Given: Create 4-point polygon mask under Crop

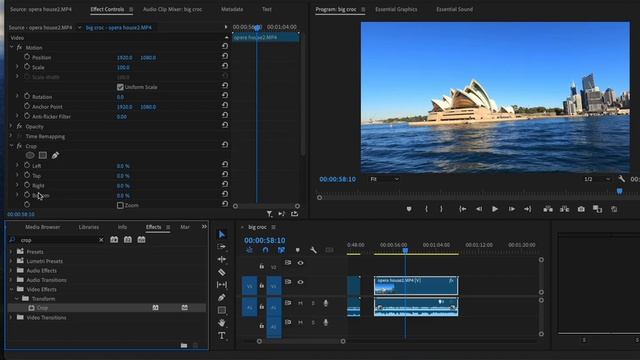Looking at the screenshot, I should point(42,156).
